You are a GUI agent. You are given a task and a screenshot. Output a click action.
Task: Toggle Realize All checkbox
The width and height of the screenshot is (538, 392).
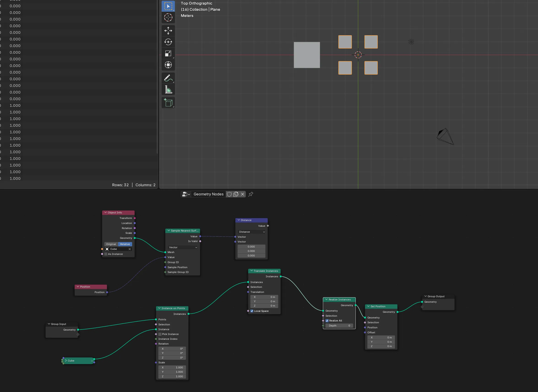coord(327,321)
